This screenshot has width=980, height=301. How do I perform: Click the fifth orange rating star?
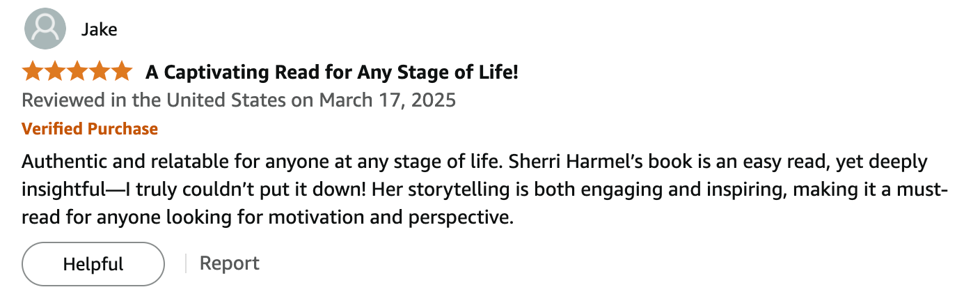pyautogui.click(x=122, y=71)
